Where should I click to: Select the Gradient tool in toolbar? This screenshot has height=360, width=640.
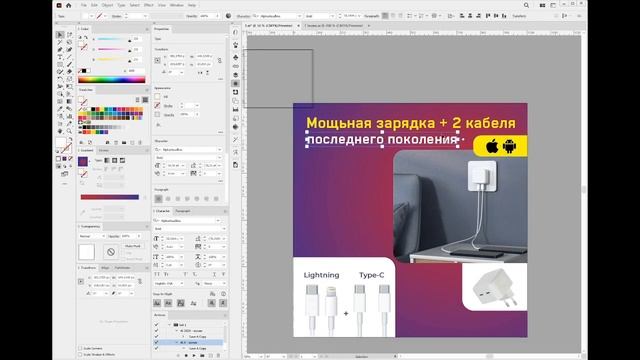69,101
